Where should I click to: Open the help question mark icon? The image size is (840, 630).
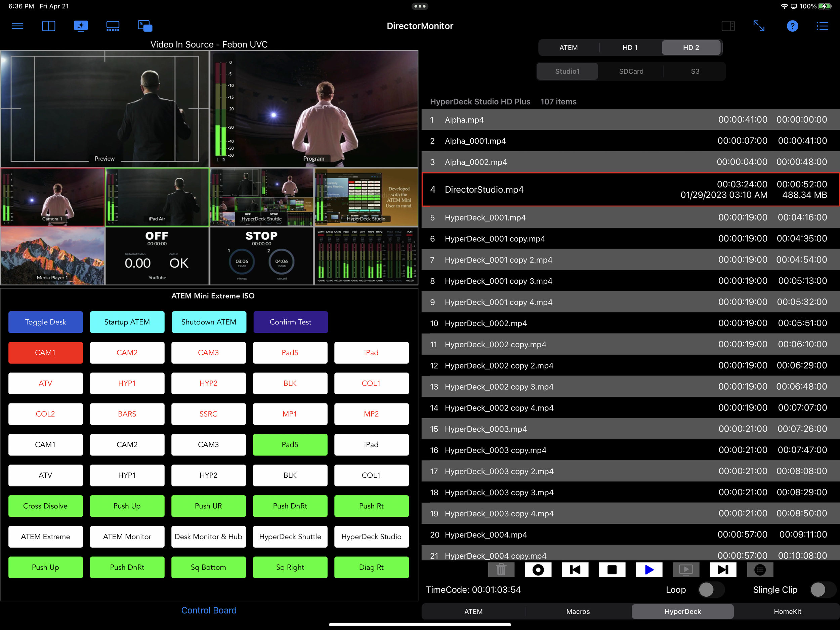tap(792, 26)
